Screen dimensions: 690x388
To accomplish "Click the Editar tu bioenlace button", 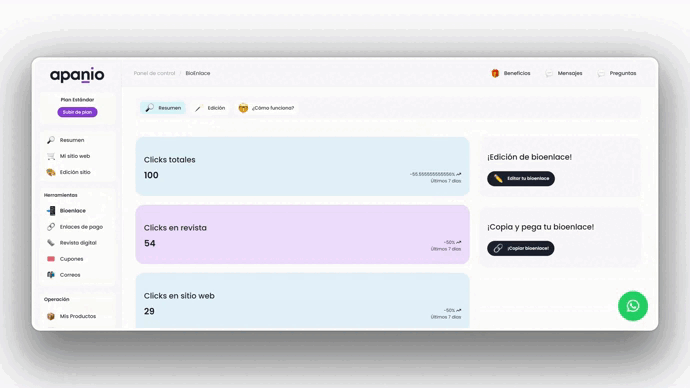I will [521, 179].
